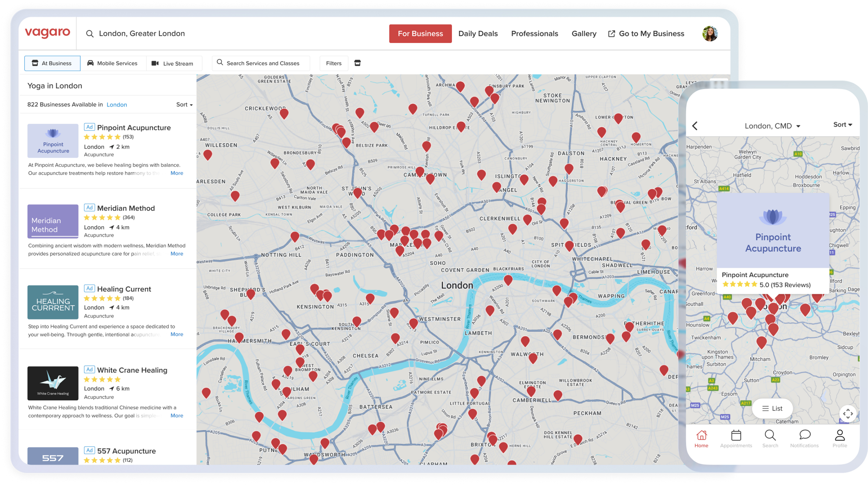Screen dimensions: 868x485
Task: Click the Meridian Method thumbnail
Action: click(x=53, y=221)
